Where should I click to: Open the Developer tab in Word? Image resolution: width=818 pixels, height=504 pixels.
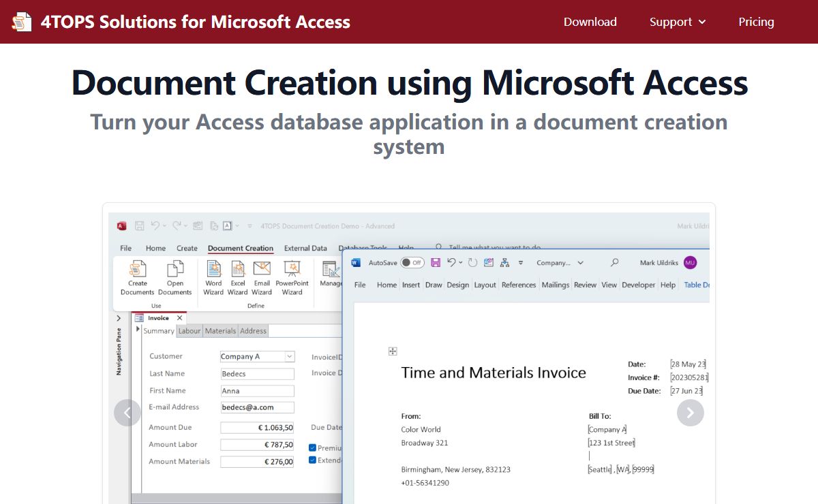639,285
